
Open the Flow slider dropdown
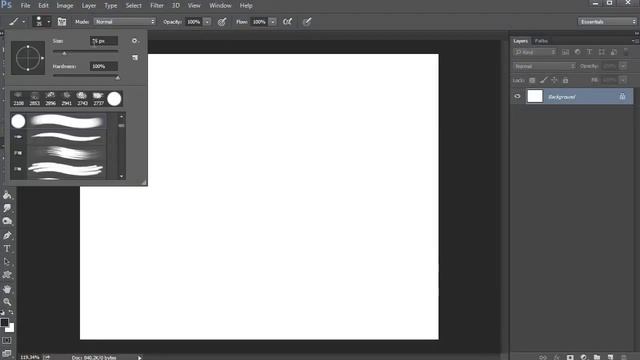273,22
